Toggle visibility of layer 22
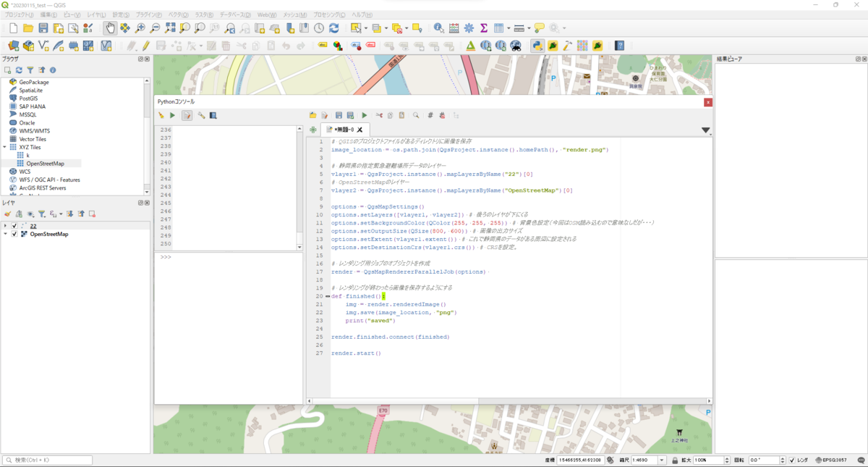This screenshot has height=467, width=868. click(14, 226)
